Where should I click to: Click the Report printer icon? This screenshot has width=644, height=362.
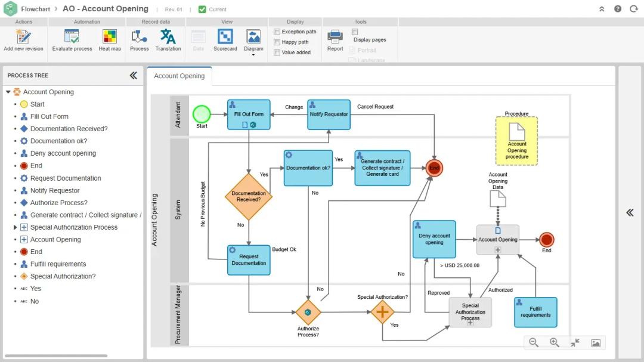[335, 37]
